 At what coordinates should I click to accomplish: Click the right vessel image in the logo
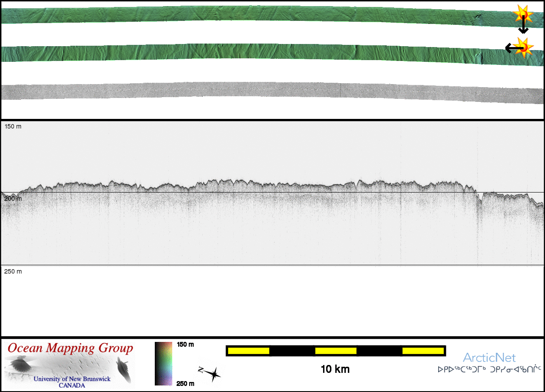pyautogui.click(x=124, y=368)
